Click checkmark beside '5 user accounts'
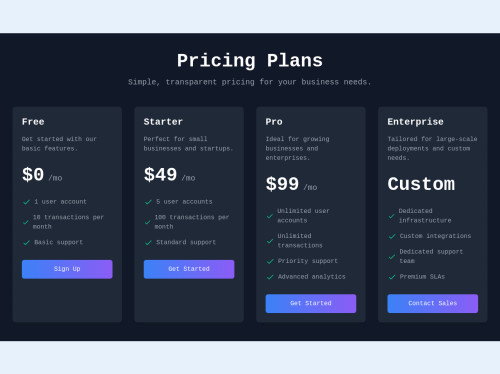Viewport: 500px width, 374px height. pyautogui.click(x=148, y=202)
